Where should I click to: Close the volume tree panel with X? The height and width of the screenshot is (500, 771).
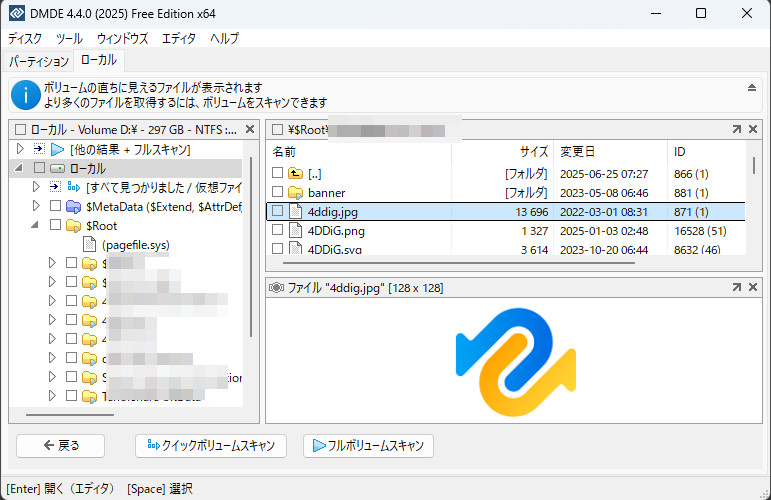coord(250,129)
